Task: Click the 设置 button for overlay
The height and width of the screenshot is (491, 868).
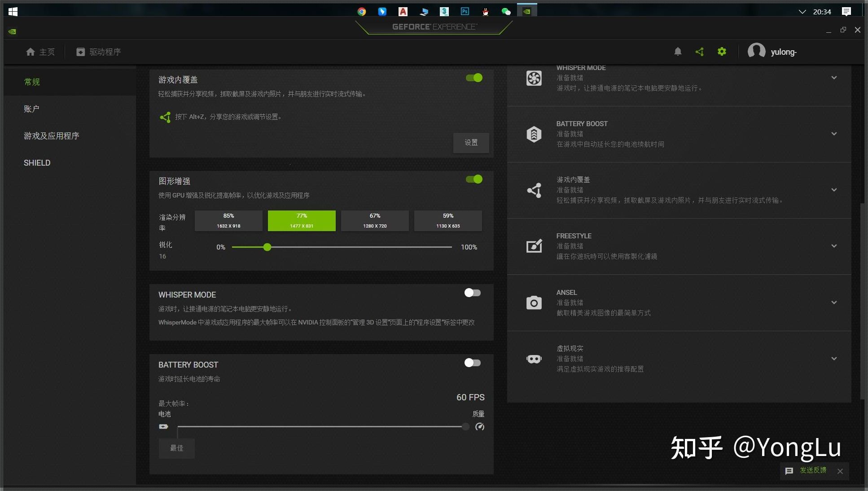Action: 471,143
